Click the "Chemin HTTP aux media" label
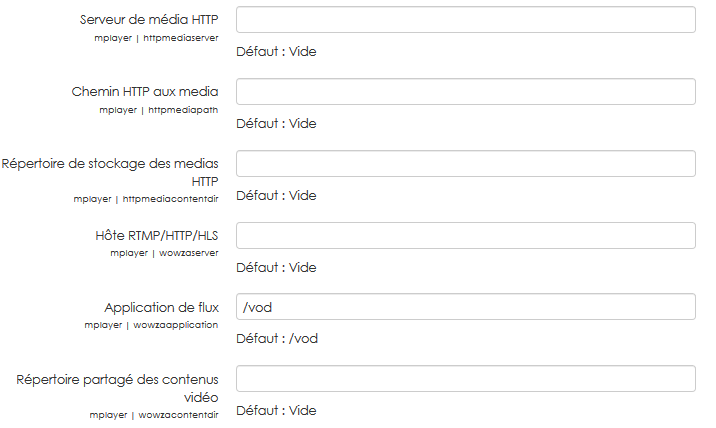Viewport: 716px width, 428px height. [145, 92]
